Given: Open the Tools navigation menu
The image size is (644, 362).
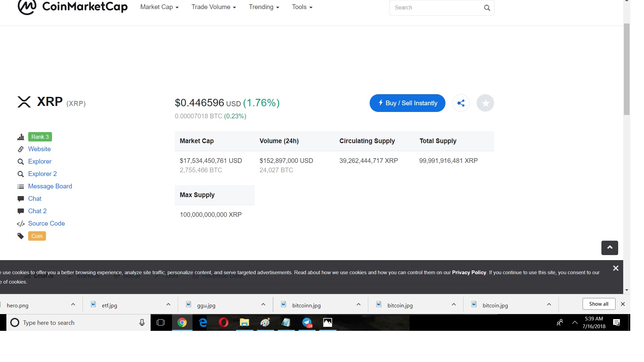Looking at the screenshot, I should 302,7.
